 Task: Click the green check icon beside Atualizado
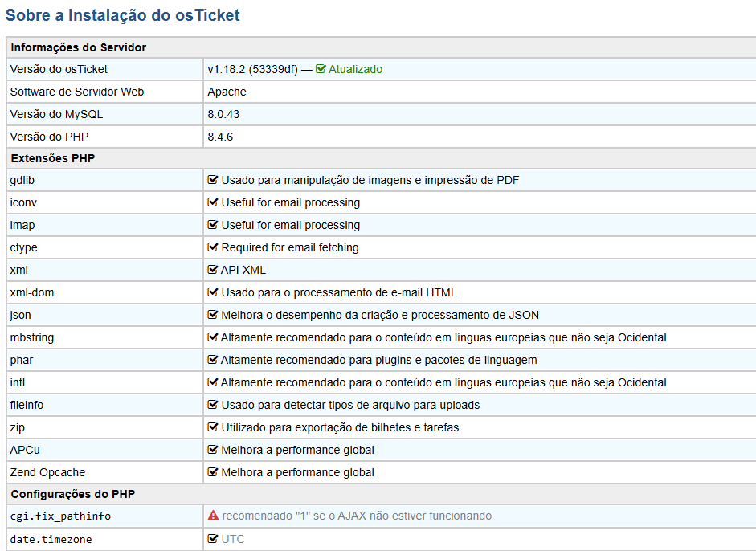pyautogui.click(x=321, y=69)
